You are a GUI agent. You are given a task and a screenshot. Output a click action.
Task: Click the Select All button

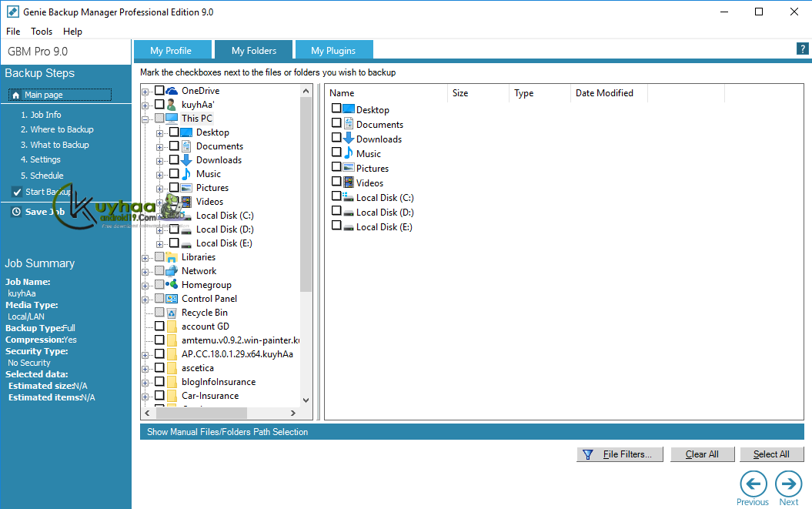772,454
